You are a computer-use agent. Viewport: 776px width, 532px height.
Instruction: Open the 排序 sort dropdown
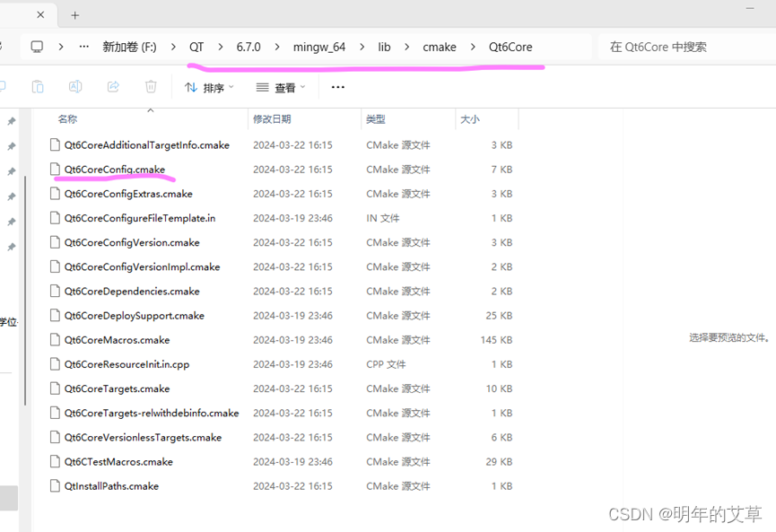pyautogui.click(x=209, y=88)
